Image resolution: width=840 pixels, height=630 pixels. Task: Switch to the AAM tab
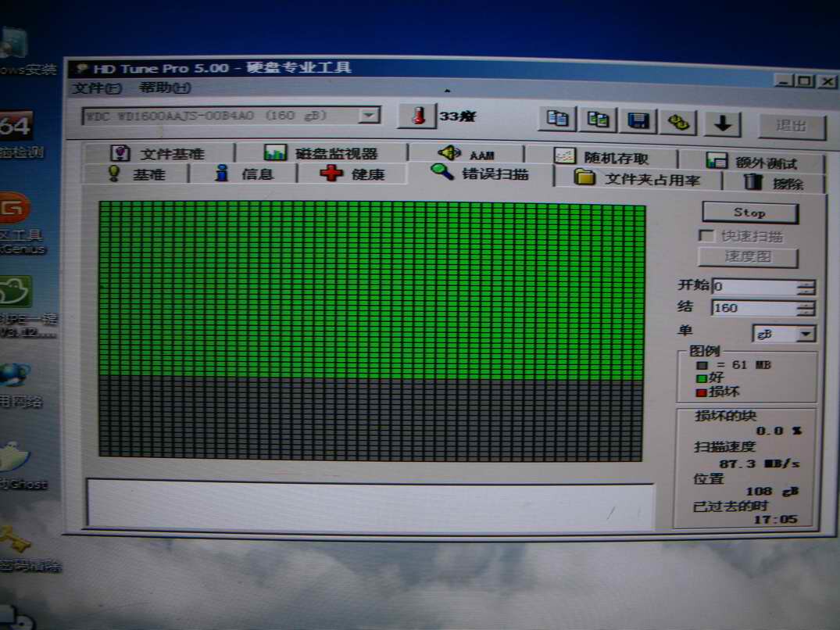466,154
